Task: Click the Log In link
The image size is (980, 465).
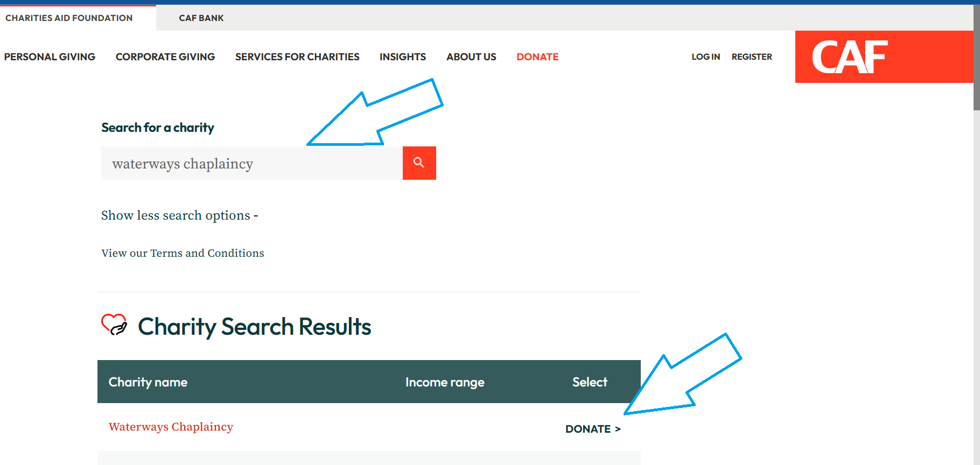Action: (x=706, y=57)
